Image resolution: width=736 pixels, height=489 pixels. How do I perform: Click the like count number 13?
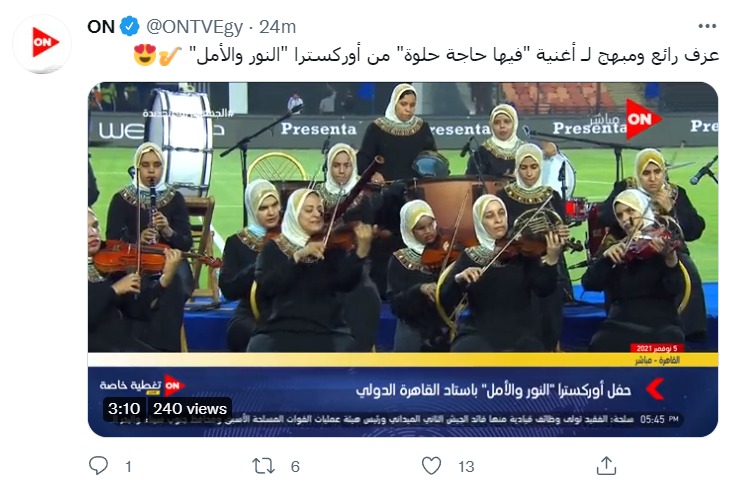[466, 466]
